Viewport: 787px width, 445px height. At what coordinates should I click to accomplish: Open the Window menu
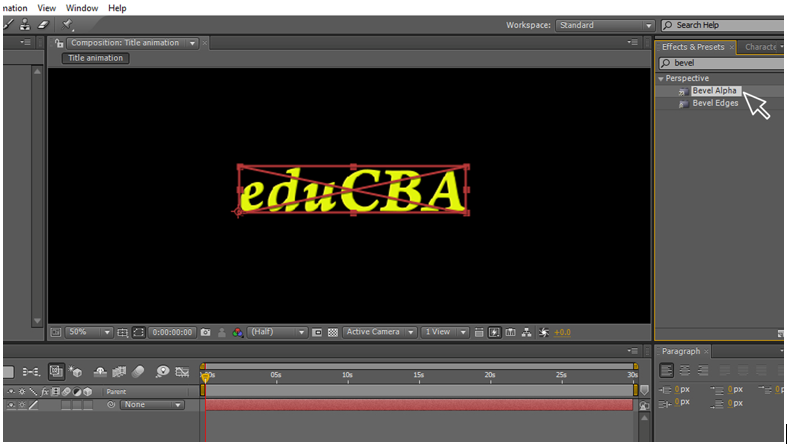(x=82, y=8)
